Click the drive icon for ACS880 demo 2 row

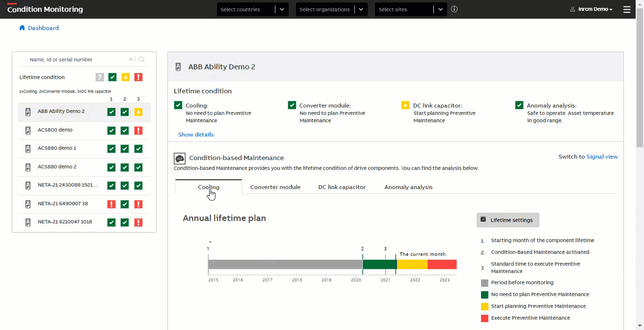(x=28, y=167)
